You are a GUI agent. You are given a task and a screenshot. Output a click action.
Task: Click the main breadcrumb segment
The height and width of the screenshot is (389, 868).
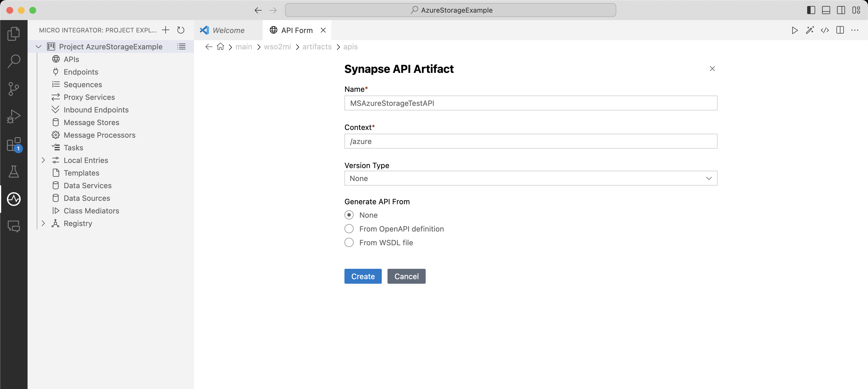point(244,46)
